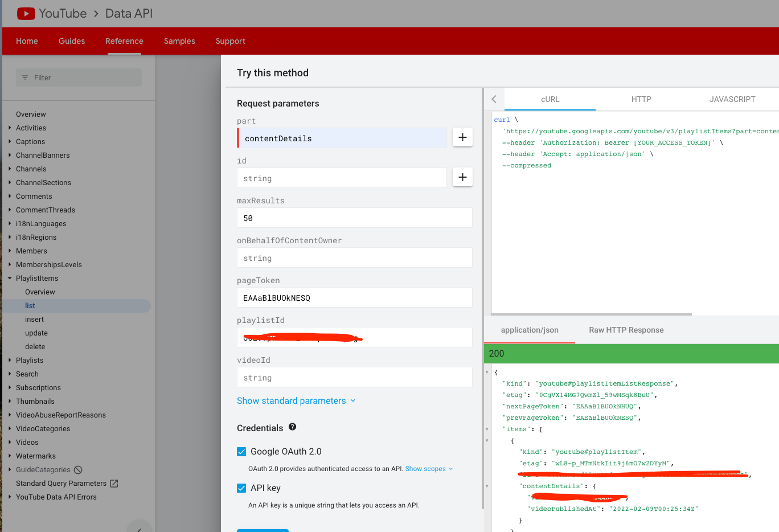
Task: Open YouTube Data API Errors page
Action: [56, 497]
